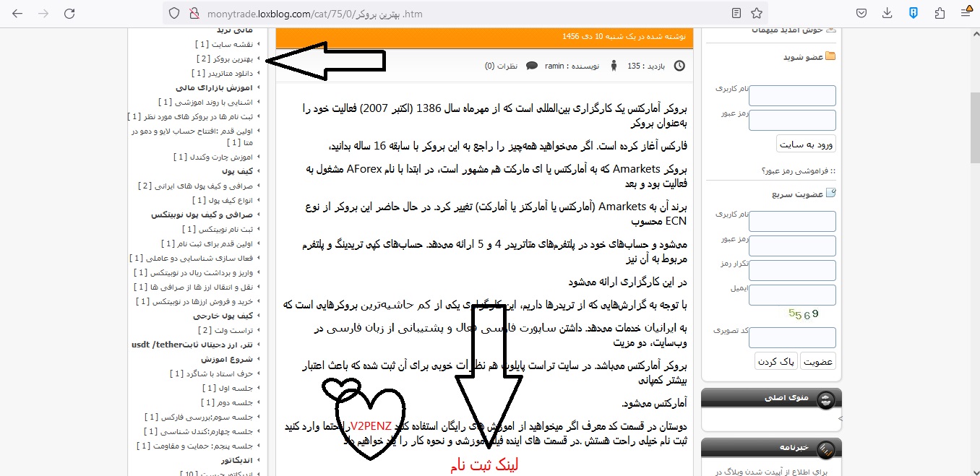The width and height of the screenshot is (980, 476).
Task: Open ثبت نام نوبیتکس [1] category
Action: pyautogui.click(x=217, y=229)
